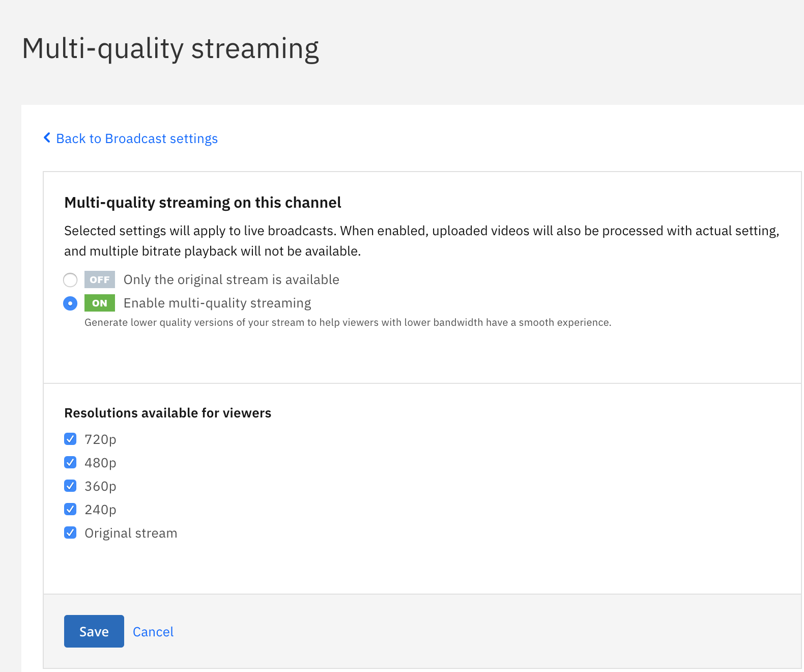This screenshot has height=672, width=804.
Task: Click the 'Selected settings will apply' description
Action: (x=422, y=241)
